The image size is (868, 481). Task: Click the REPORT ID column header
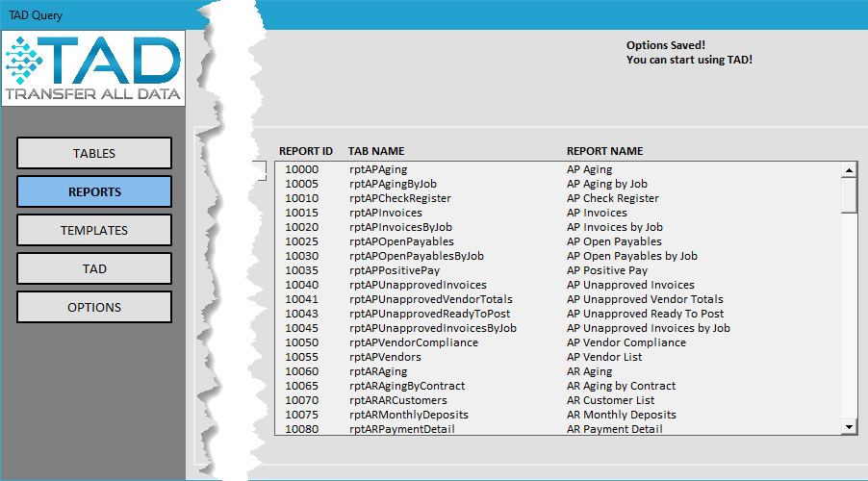306,151
